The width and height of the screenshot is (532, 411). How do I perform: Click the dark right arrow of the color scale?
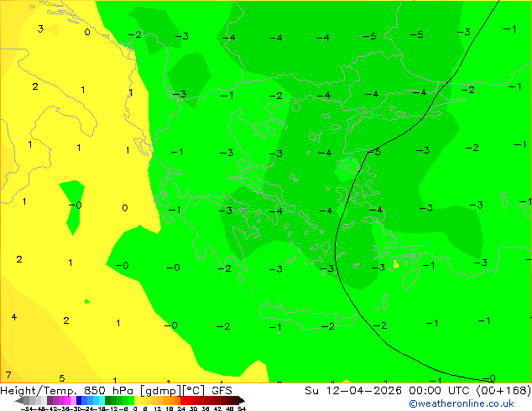tap(242, 400)
